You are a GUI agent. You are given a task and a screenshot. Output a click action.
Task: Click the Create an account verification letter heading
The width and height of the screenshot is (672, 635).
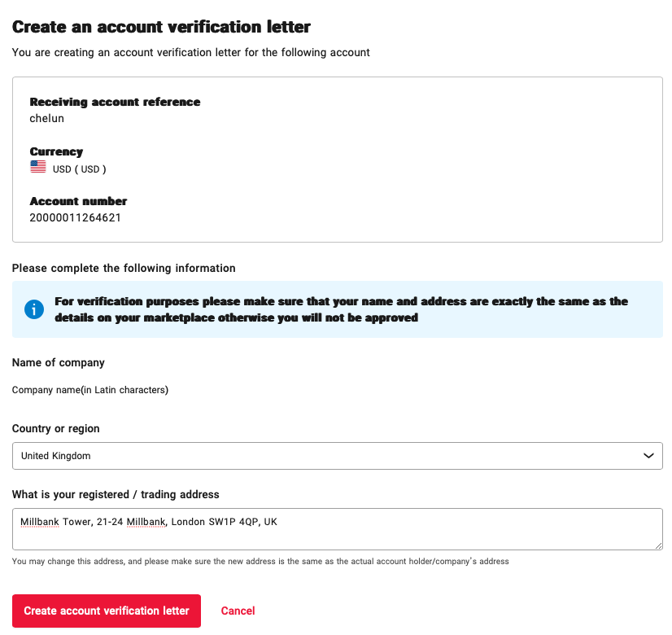[x=161, y=27]
